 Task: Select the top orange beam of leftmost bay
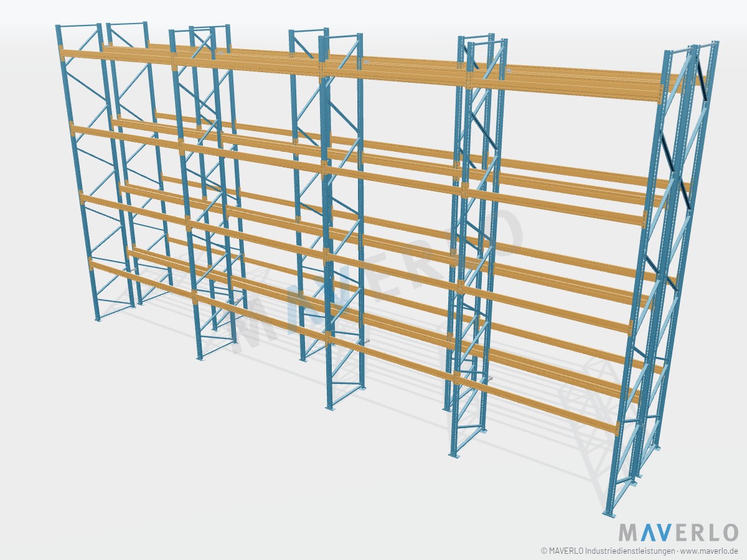tap(117, 57)
